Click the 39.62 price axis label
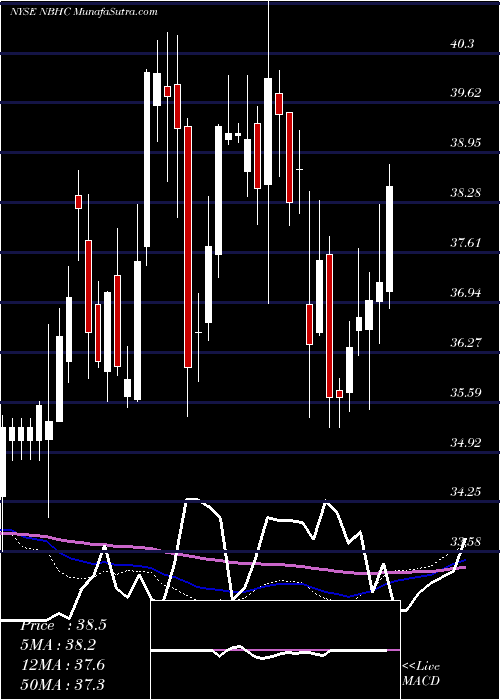500x700 pixels. click(466, 93)
